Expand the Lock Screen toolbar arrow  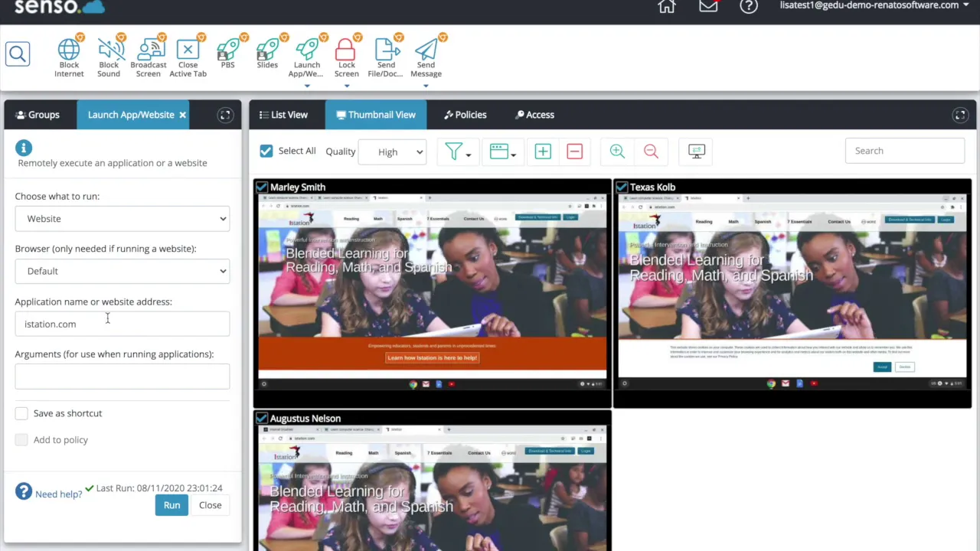coord(346,86)
